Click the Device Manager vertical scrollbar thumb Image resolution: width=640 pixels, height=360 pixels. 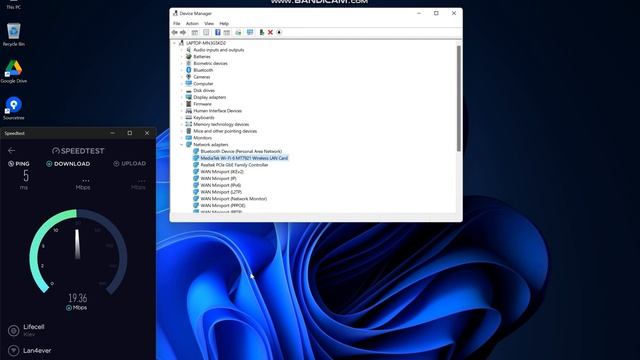tap(459, 98)
